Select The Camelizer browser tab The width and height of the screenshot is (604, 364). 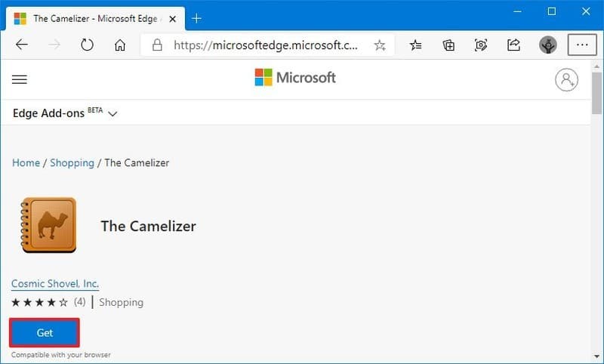95,18
